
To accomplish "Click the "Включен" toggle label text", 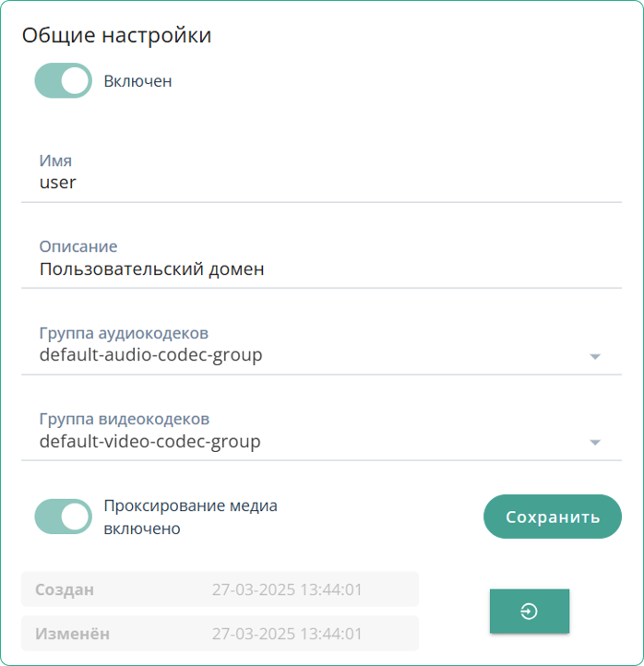I will 137,81.
